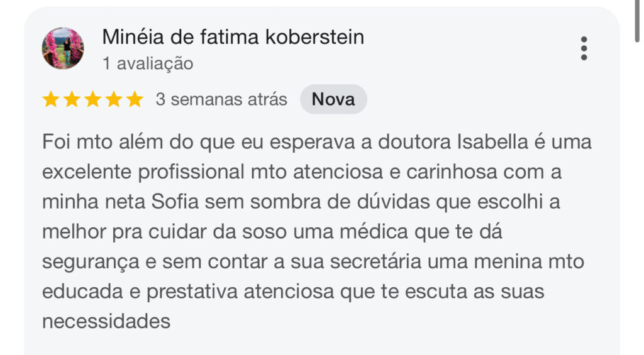The width and height of the screenshot is (644, 355).
Task: Click the "3 semanas atrás" timestamp
Action: coord(221,99)
